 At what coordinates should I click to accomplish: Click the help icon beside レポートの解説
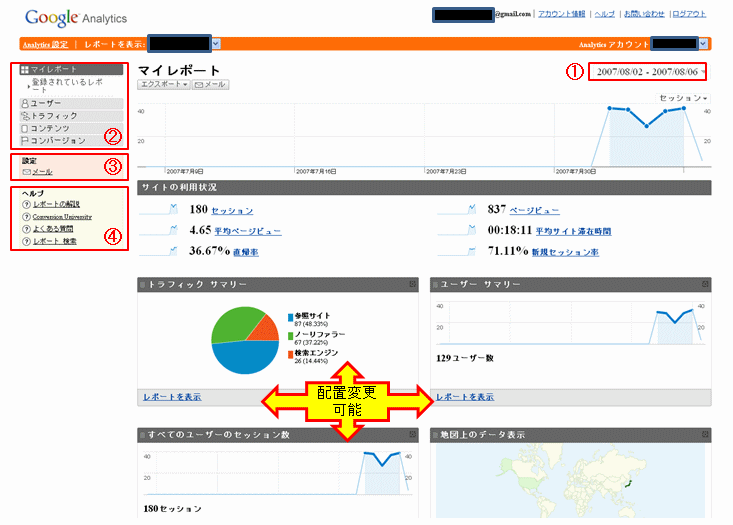pyautogui.click(x=27, y=204)
